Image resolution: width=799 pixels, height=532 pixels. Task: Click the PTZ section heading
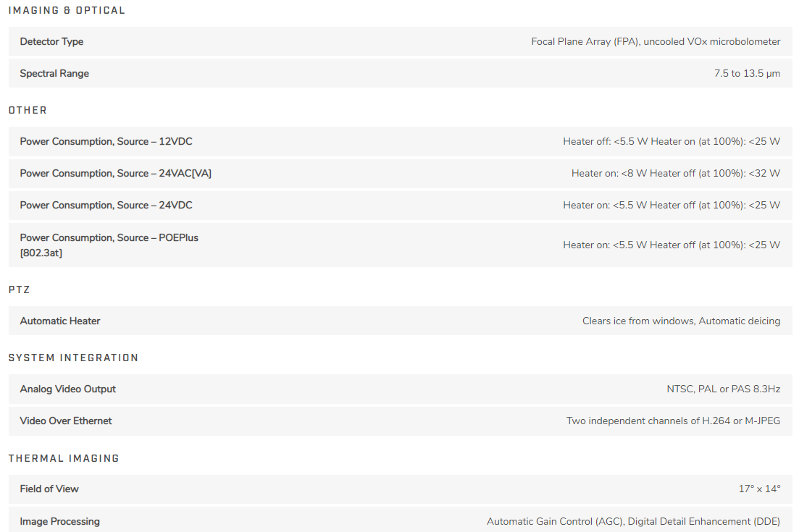[19, 290]
